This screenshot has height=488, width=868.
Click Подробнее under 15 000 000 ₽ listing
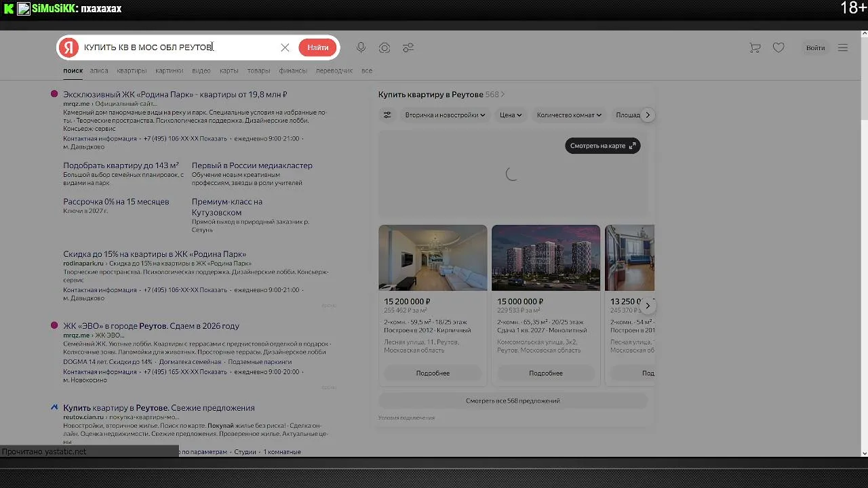(x=546, y=373)
